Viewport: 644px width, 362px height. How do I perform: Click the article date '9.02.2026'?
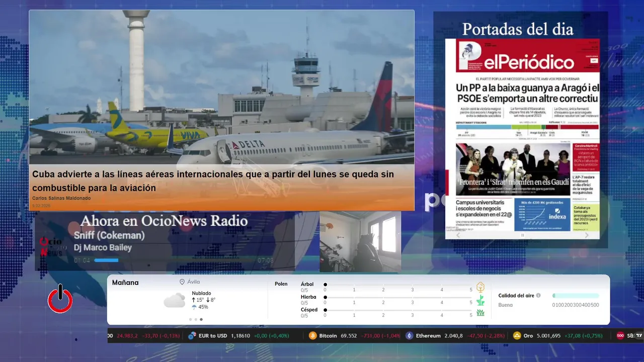[41, 206]
